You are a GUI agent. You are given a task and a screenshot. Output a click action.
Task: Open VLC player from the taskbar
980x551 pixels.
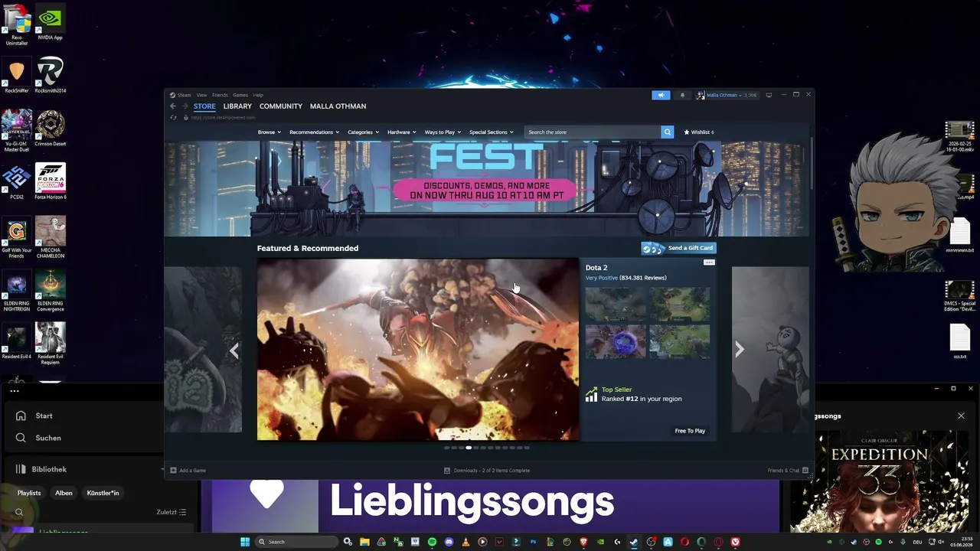tap(465, 542)
